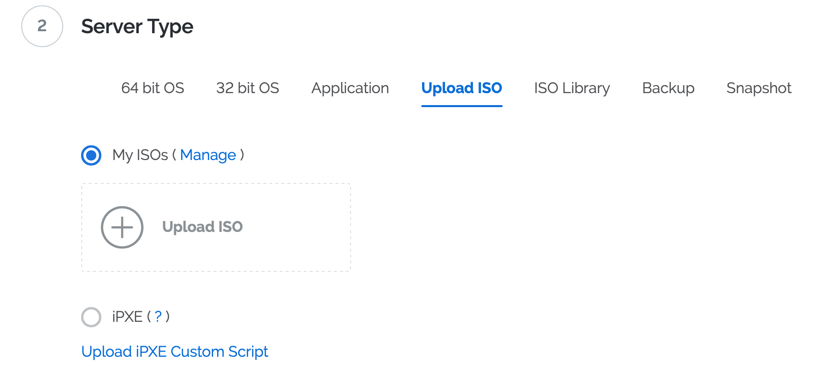Image resolution: width=822 pixels, height=372 pixels.
Task: Switch to the 32 bit OS tab
Action: coord(247,88)
